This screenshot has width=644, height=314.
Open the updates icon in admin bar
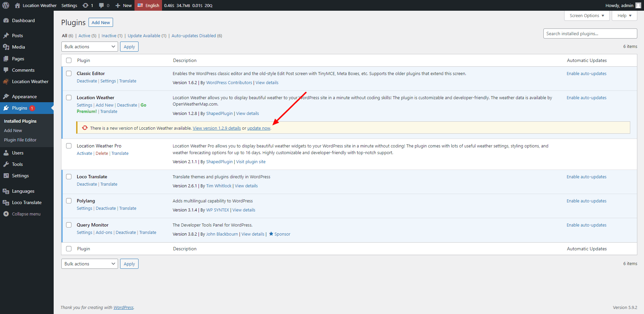[86, 5]
